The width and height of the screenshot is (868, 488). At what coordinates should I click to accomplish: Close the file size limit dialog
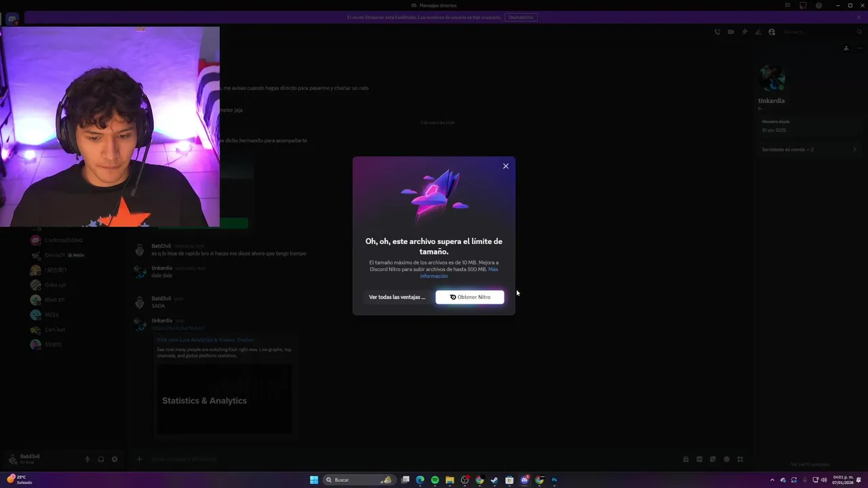pos(505,166)
